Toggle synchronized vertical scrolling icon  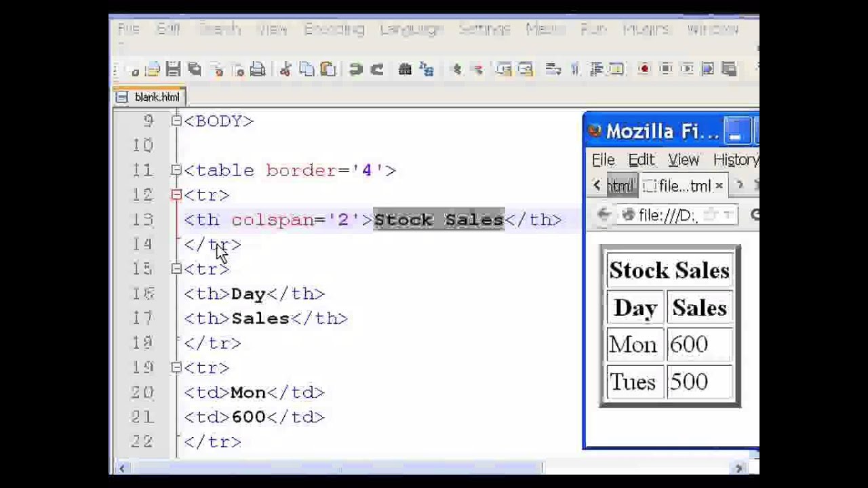(504, 69)
